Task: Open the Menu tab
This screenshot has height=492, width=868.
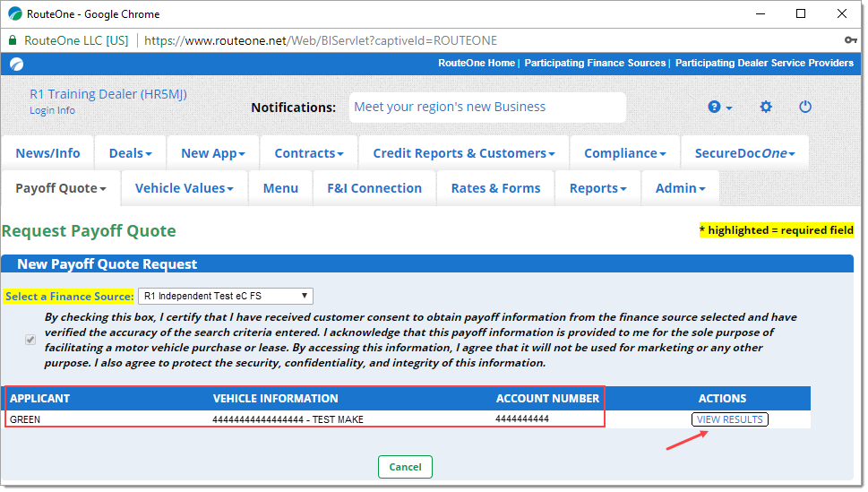Action: tap(280, 188)
